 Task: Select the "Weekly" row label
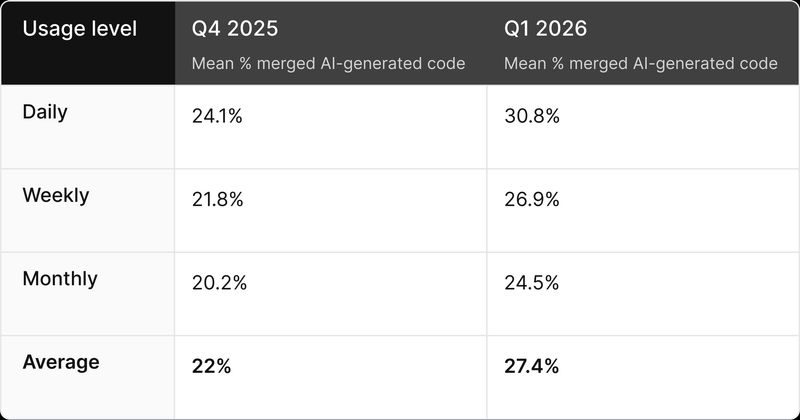(x=55, y=195)
